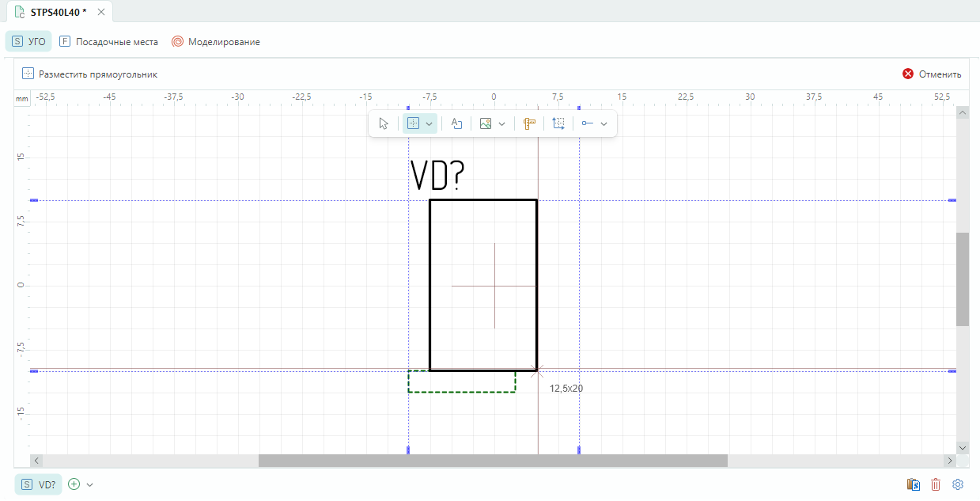
Task: Choose the text placement tool
Action: coord(456,123)
